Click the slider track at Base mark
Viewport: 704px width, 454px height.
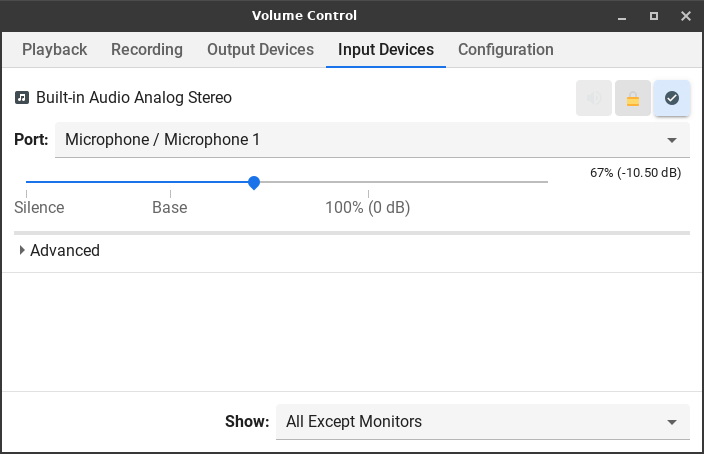click(170, 182)
